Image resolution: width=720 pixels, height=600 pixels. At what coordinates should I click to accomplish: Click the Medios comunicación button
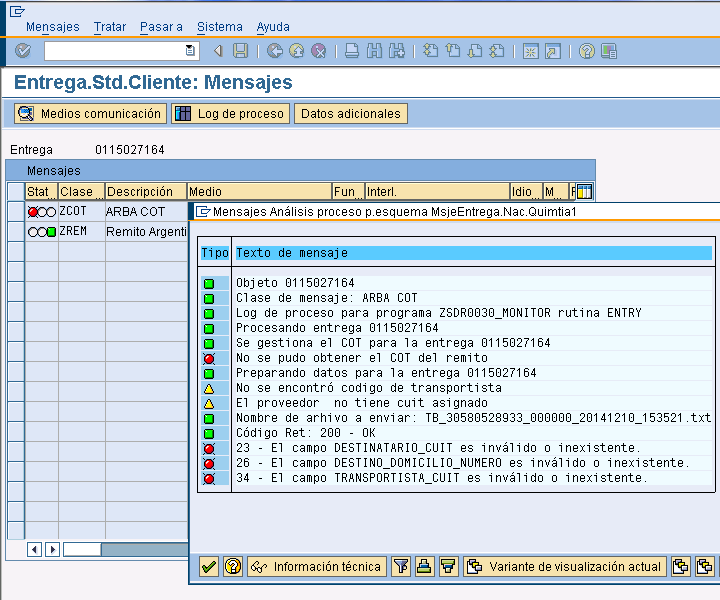pos(90,113)
